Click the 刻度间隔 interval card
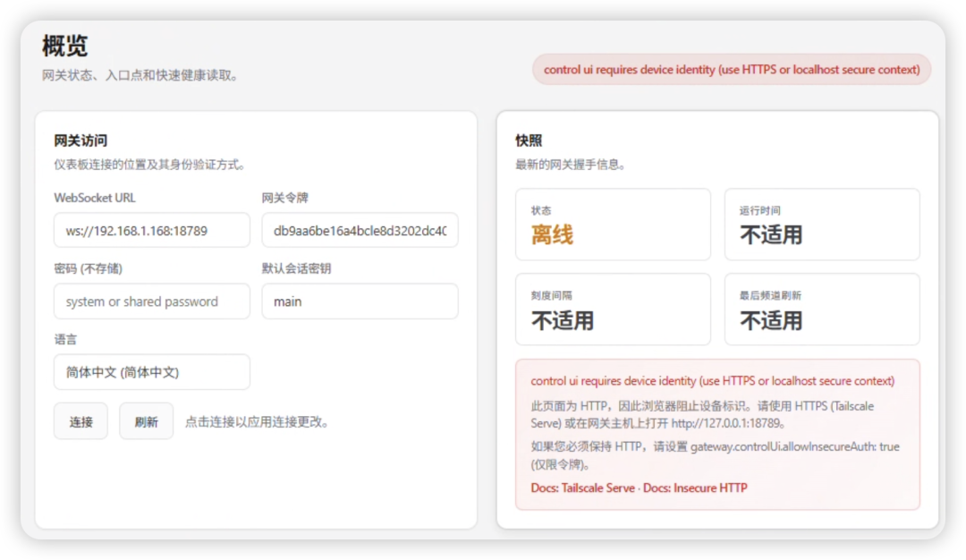Viewport: 966px width, 560px height. 613,309
